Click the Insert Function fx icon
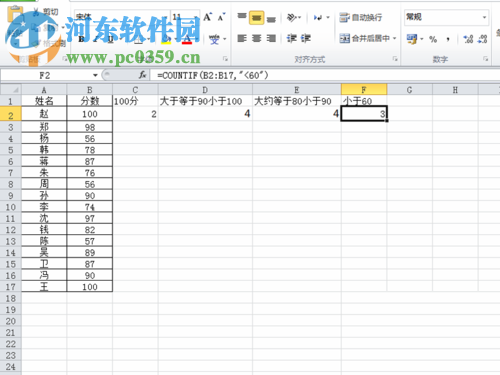The width and height of the screenshot is (500, 375). pos(143,75)
